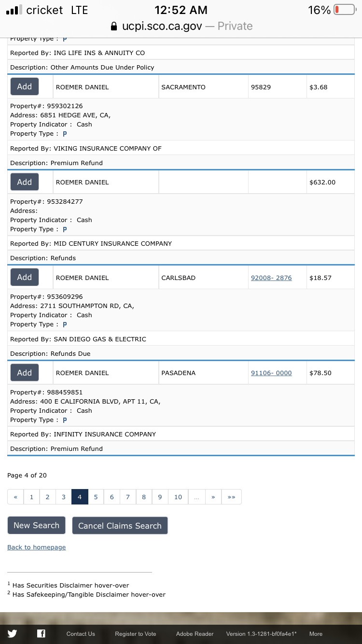Open the More footer link
Image resolution: width=362 pixels, height=644 pixels.
(316, 634)
